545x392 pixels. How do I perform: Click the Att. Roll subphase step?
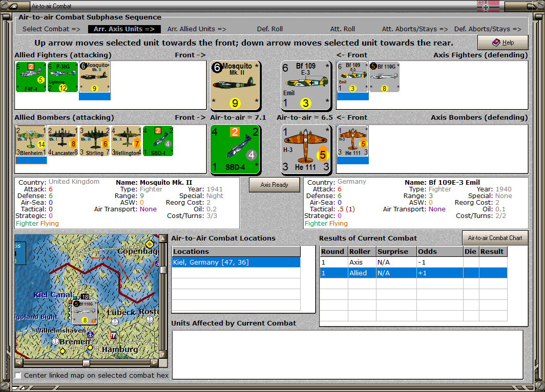point(342,29)
